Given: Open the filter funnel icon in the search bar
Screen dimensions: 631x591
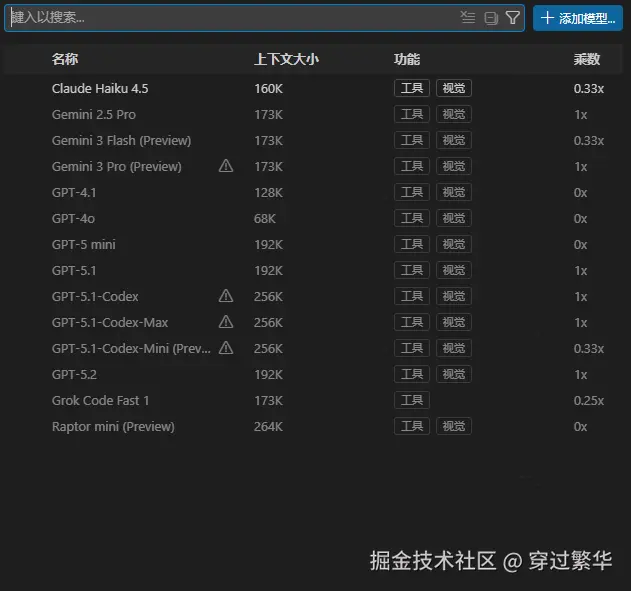Looking at the screenshot, I should point(513,18).
